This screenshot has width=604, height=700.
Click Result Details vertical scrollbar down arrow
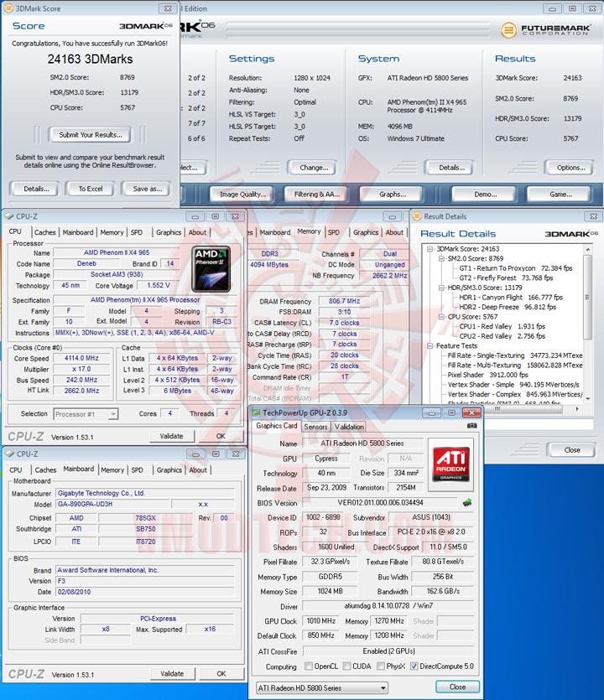[x=588, y=398]
